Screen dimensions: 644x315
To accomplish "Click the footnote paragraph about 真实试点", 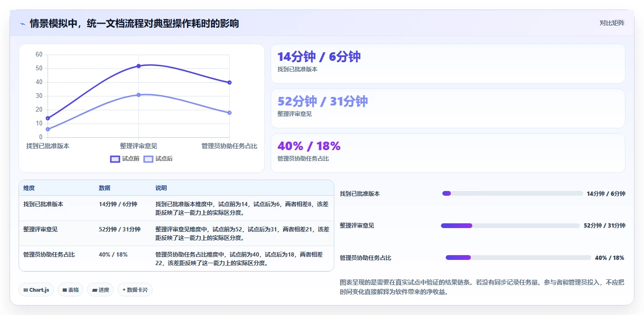I will pos(482,287).
